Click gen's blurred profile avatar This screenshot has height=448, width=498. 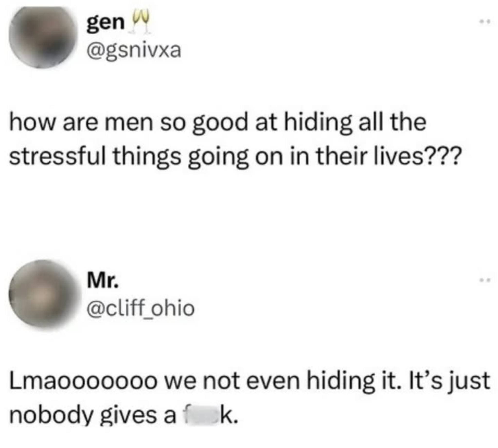click(x=42, y=36)
